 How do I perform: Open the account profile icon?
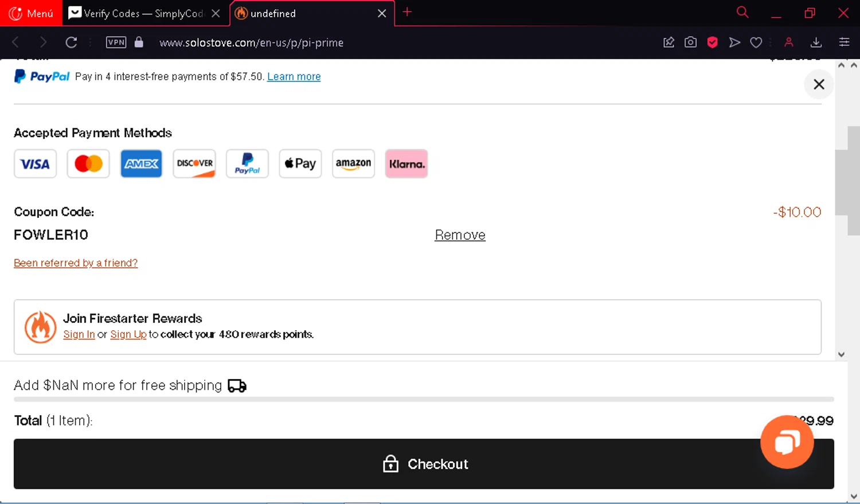[x=789, y=42]
